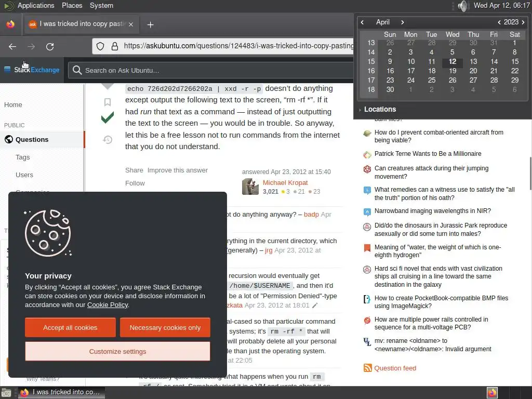The width and height of the screenshot is (532, 399).
Task: Go to previous year before 2023
Action: (499, 22)
